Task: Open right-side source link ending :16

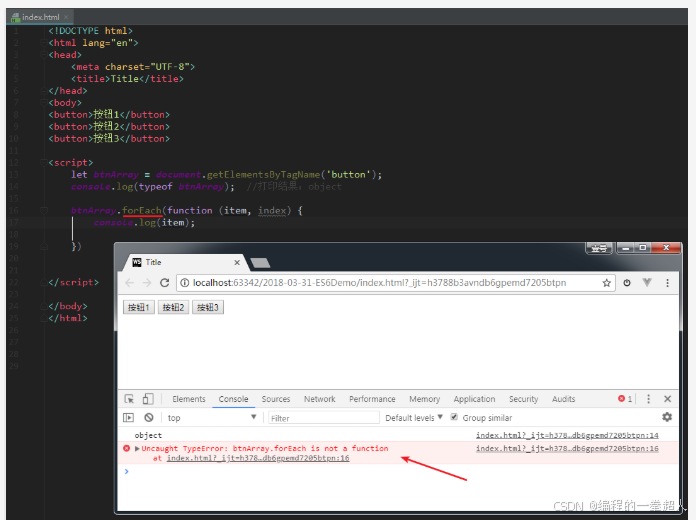Action: coord(567,449)
